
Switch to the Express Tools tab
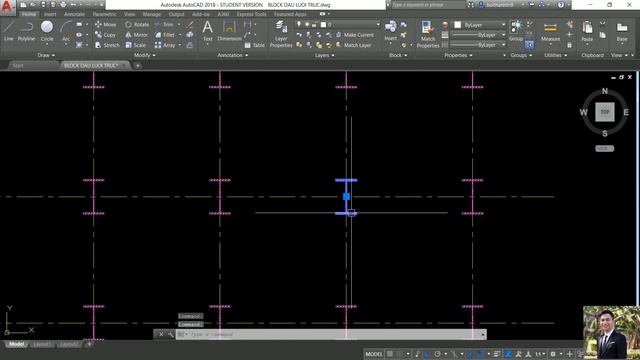[x=251, y=14]
